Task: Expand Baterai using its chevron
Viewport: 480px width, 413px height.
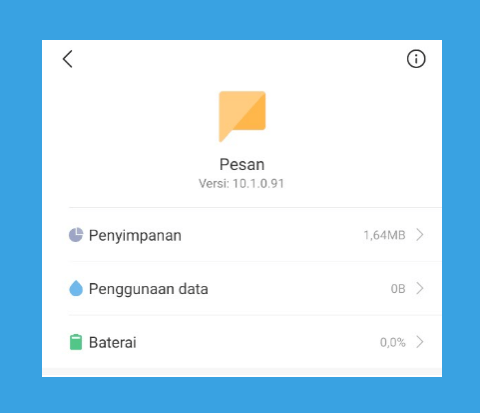Action: [420, 342]
